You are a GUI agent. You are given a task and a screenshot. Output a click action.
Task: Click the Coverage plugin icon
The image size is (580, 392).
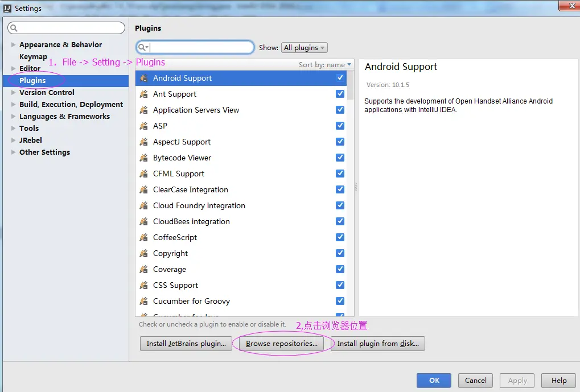(x=144, y=269)
